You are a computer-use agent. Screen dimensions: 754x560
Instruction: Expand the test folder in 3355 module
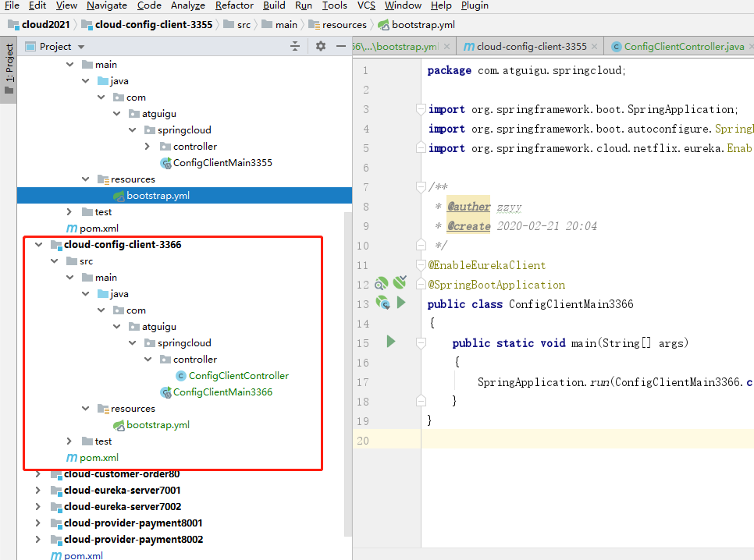[69, 211]
